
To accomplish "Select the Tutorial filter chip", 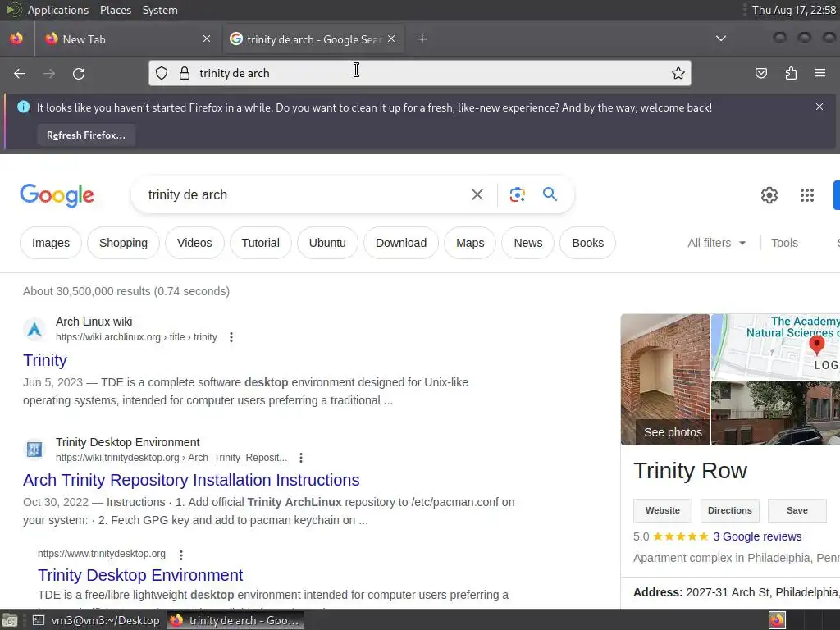I will pyautogui.click(x=260, y=243).
